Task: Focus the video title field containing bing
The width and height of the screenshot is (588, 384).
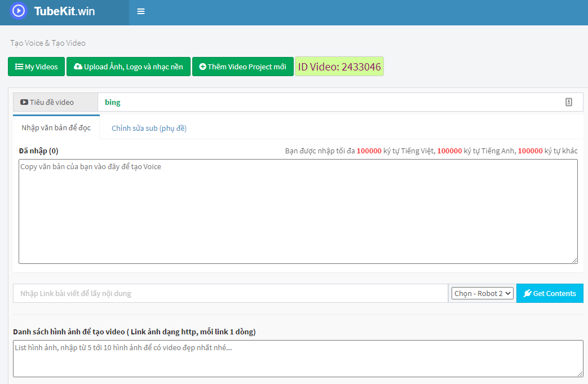Action: tap(327, 102)
